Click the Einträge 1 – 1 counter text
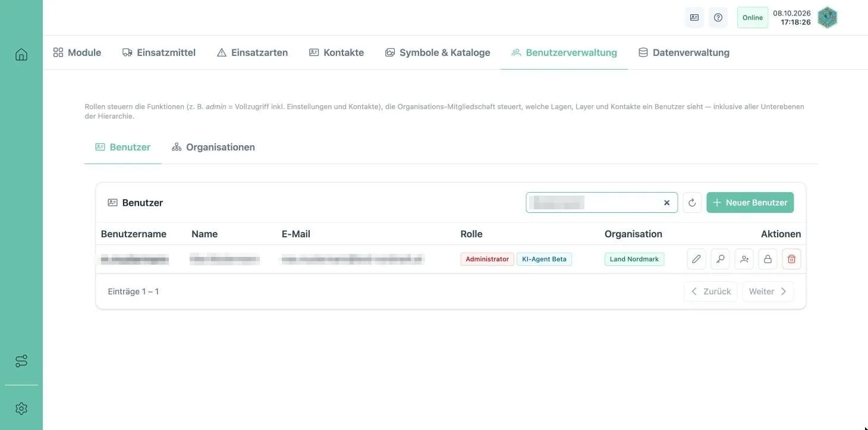The width and height of the screenshot is (868, 430). [x=133, y=291]
